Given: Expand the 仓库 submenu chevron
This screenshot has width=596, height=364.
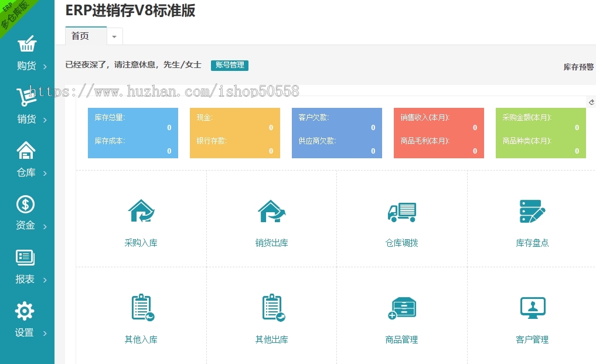Looking at the screenshot, I should [45, 173].
